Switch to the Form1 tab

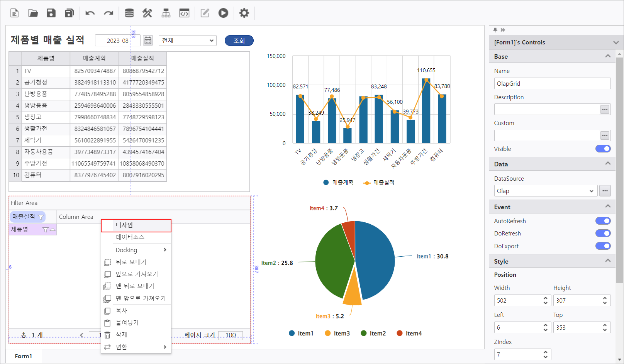(x=24, y=356)
